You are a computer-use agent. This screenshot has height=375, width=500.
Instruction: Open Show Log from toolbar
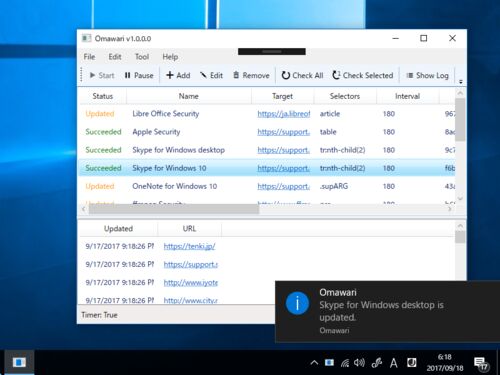pos(427,75)
